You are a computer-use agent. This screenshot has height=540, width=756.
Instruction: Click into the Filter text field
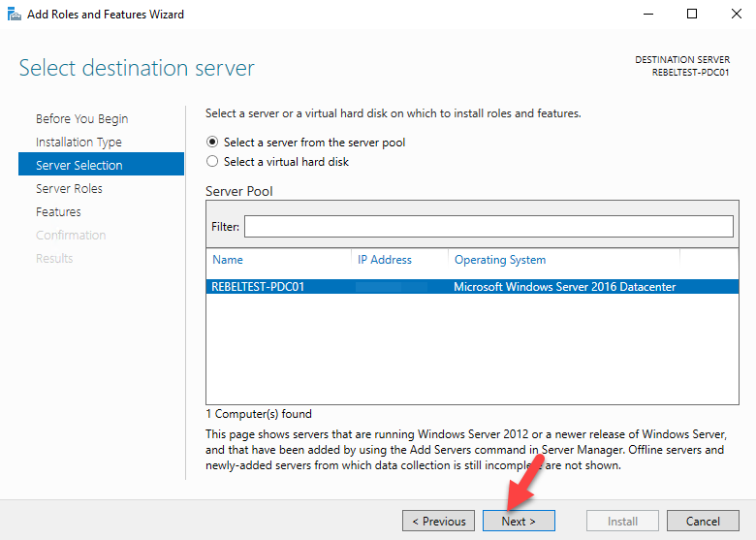(x=488, y=226)
